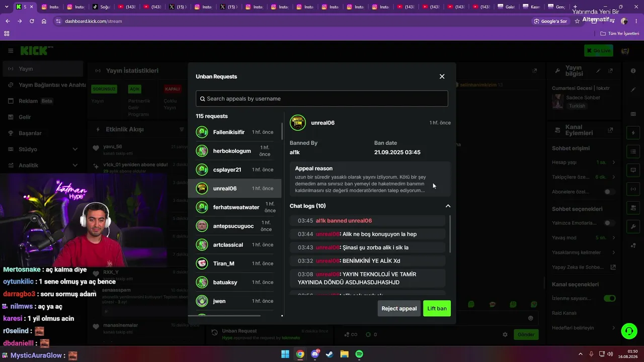Pop out the chat panel

pyautogui.click(x=534, y=71)
